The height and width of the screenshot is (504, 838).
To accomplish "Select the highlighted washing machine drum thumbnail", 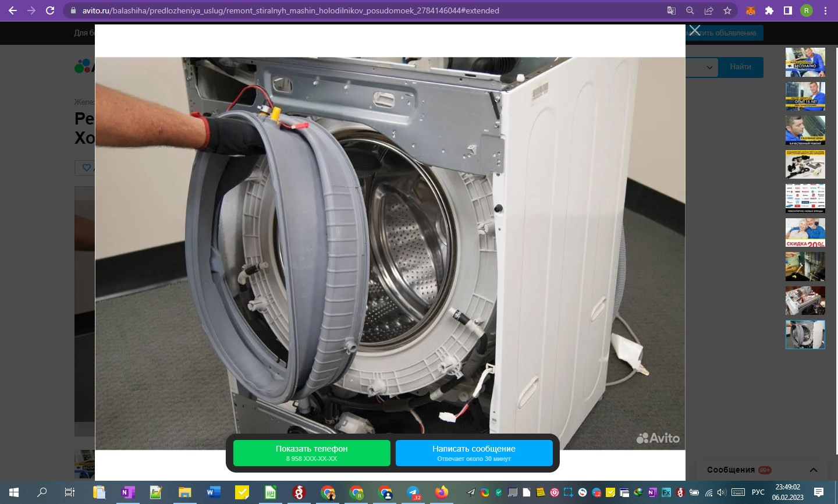I will (805, 335).
